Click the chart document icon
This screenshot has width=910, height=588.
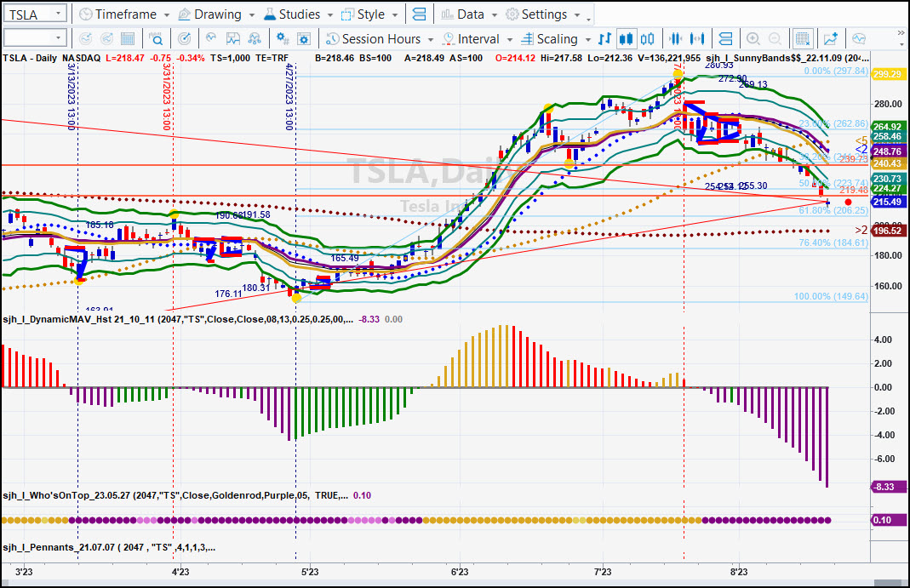coord(232,39)
